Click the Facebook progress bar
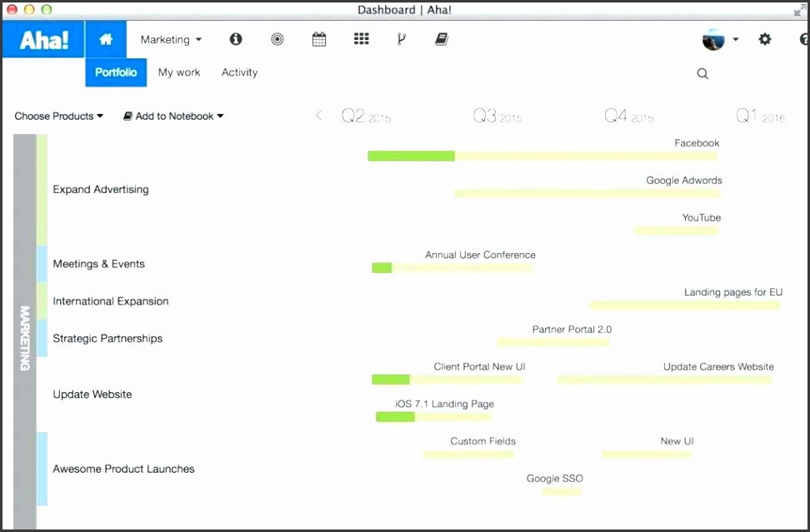 (x=542, y=156)
